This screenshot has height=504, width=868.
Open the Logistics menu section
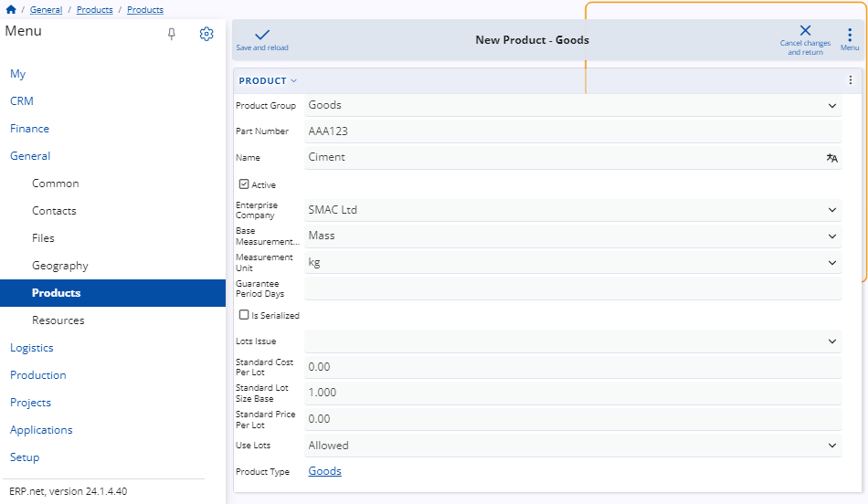tap(32, 348)
